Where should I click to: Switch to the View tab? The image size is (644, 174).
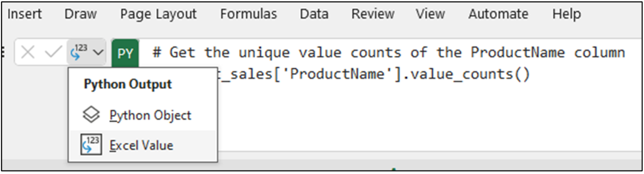click(x=431, y=14)
